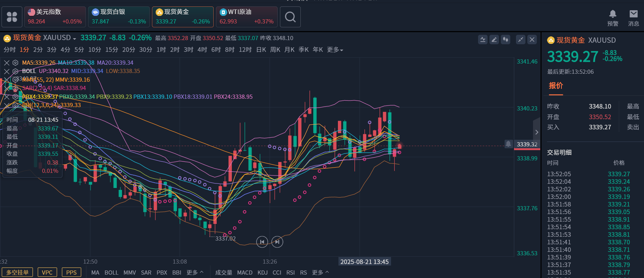The image size is (644, 278).
Task: Toggle the KDJ sub-indicator
Action: pos(263,272)
